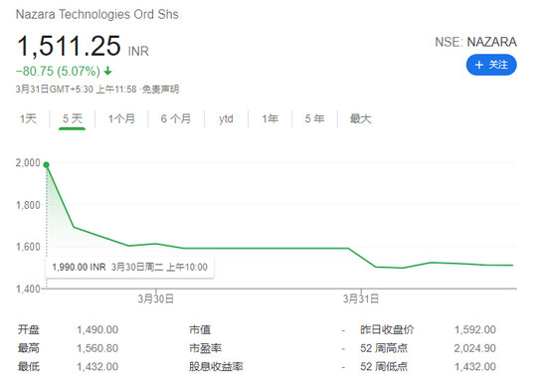Click the plus icon in follow button
This screenshot has height=392, width=547.
(x=479, y=65)
